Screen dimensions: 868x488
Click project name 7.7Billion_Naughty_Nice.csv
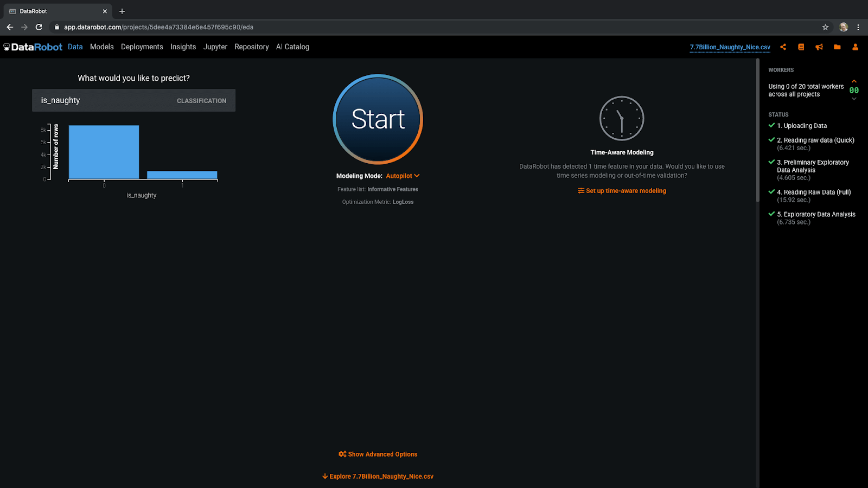730,47
